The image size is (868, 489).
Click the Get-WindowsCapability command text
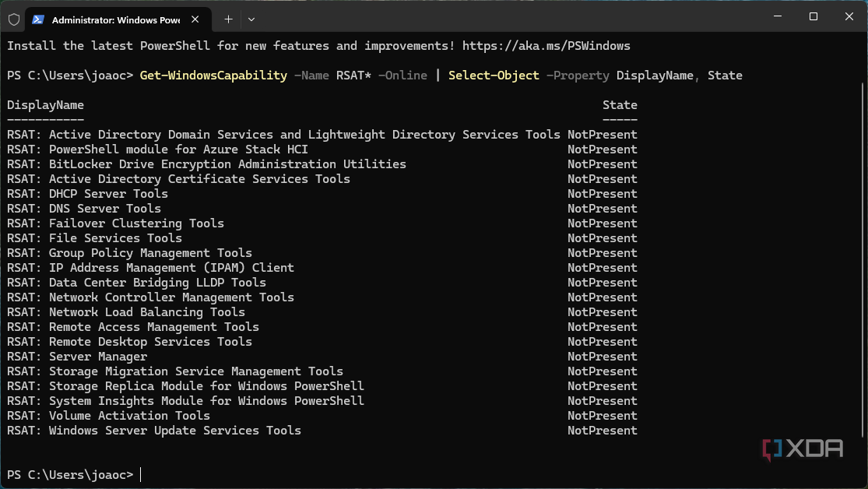[x=213, y=76]
